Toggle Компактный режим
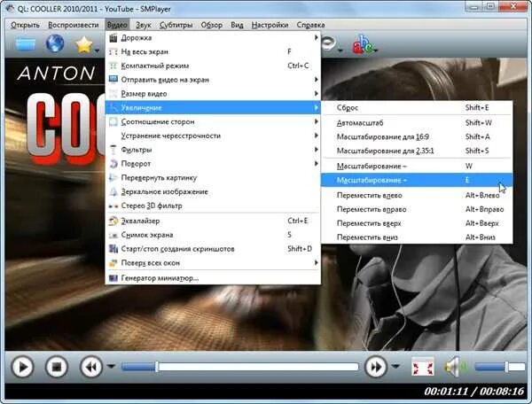The height and width of the screenshot is (404, 532). point(213,66)
